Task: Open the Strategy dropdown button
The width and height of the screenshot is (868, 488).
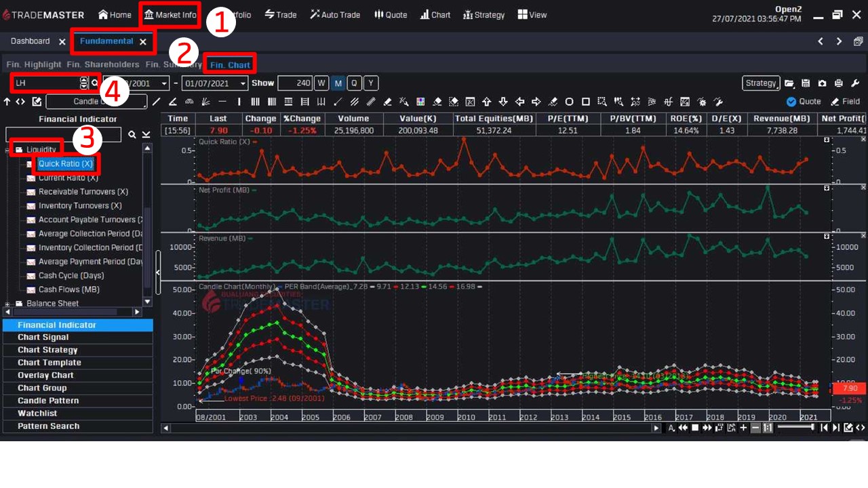Action: click(761, 83)
